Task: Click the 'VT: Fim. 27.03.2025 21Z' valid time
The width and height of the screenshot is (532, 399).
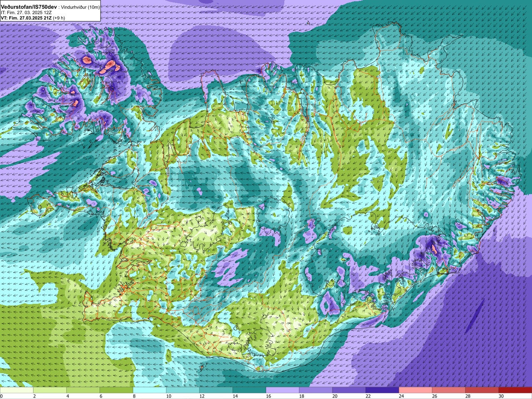Action: [26, 18]
